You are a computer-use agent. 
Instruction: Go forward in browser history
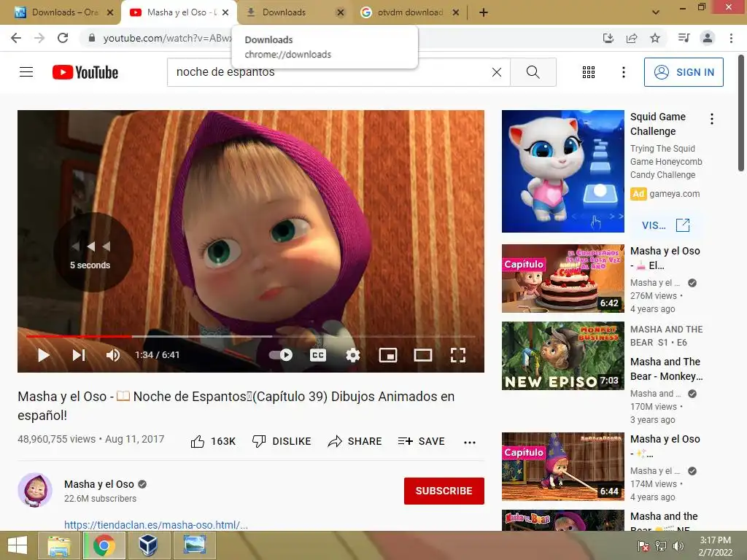click(39, 38)
